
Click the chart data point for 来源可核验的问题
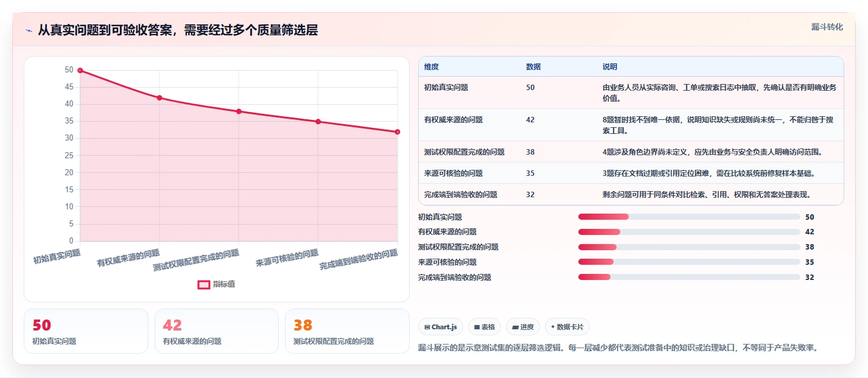318,122
